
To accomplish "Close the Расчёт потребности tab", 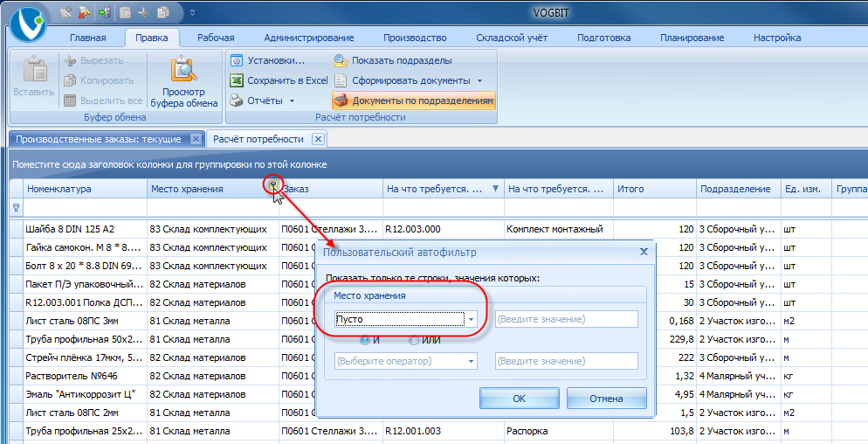I will coord(318,139).
